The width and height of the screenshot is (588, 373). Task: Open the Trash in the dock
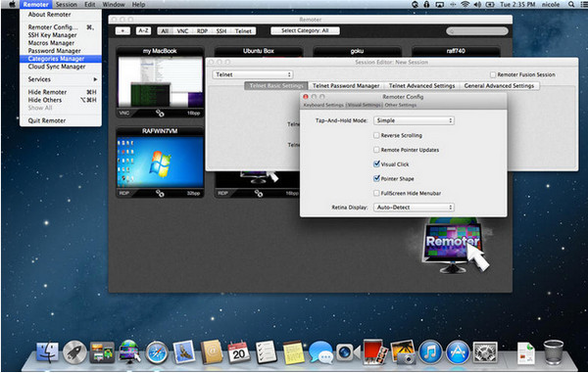point(553,352)
